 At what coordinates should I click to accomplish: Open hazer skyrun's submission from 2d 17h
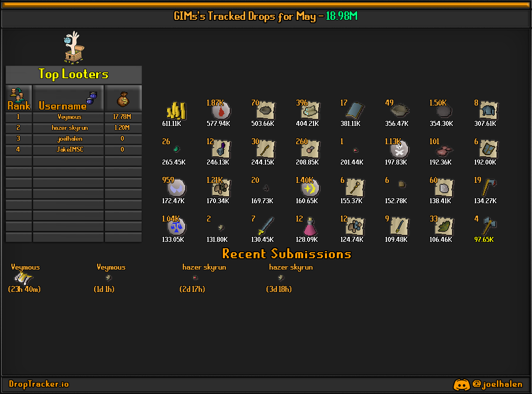coord(195,278)
